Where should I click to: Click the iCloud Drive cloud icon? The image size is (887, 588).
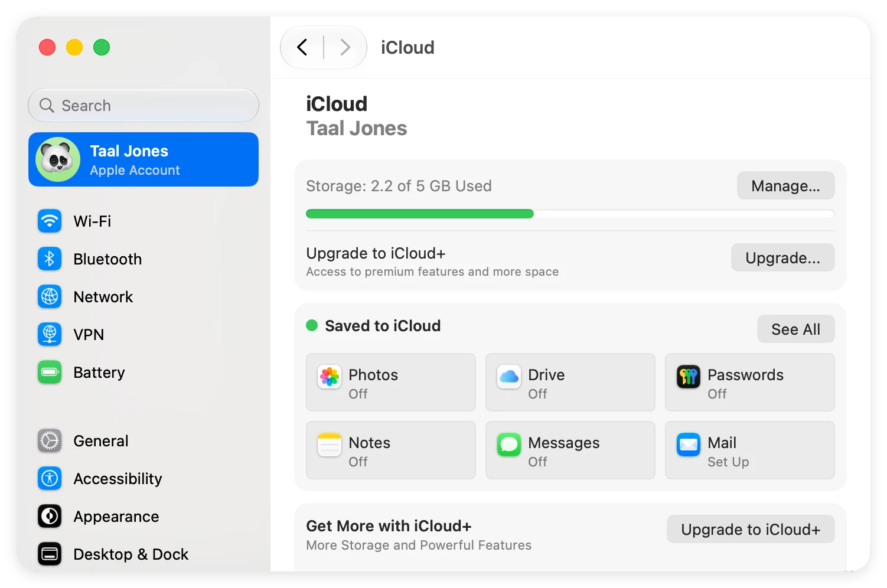coord(509,377)
